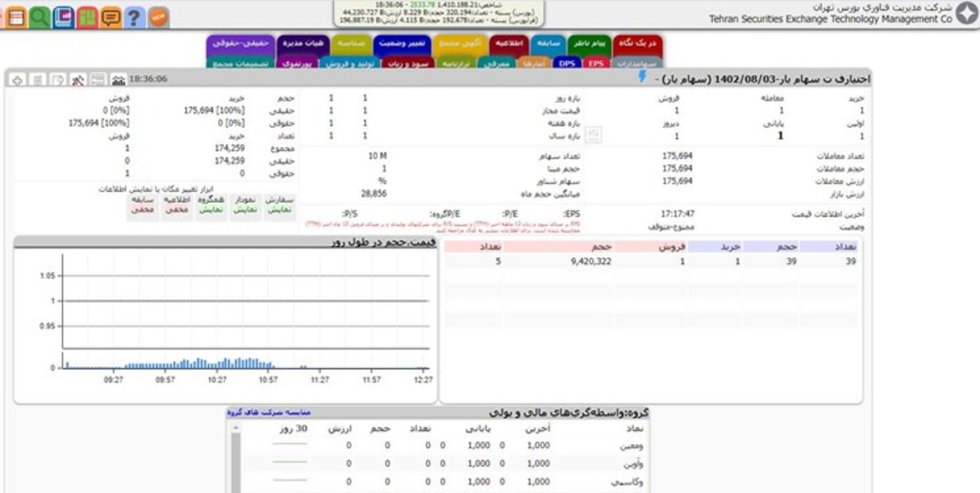The image size is (980, 493).
Task: Click the note-edit icon in the panel header
Action: (58, 79)
